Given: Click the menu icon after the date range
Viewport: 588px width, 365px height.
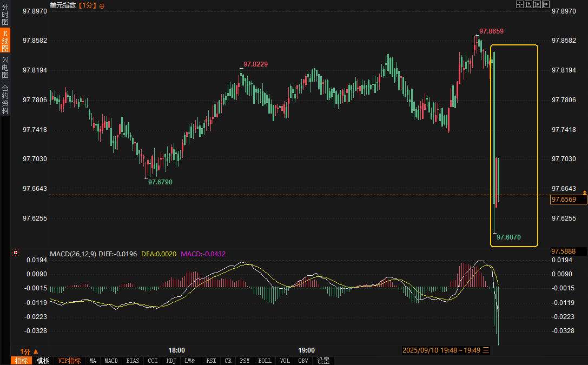Looking at the screenshot, I should (486, 350).
